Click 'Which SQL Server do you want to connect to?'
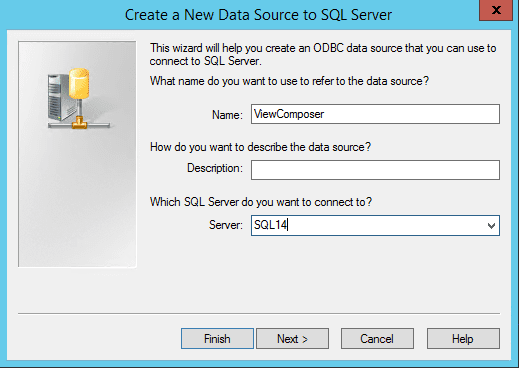The width and height of the screenshot is (519, 368). 261,202
